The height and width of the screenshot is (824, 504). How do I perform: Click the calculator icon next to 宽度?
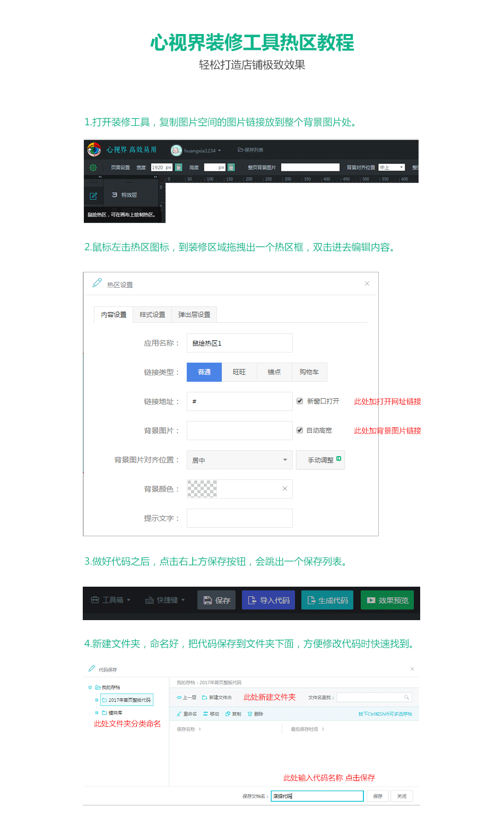179,167
